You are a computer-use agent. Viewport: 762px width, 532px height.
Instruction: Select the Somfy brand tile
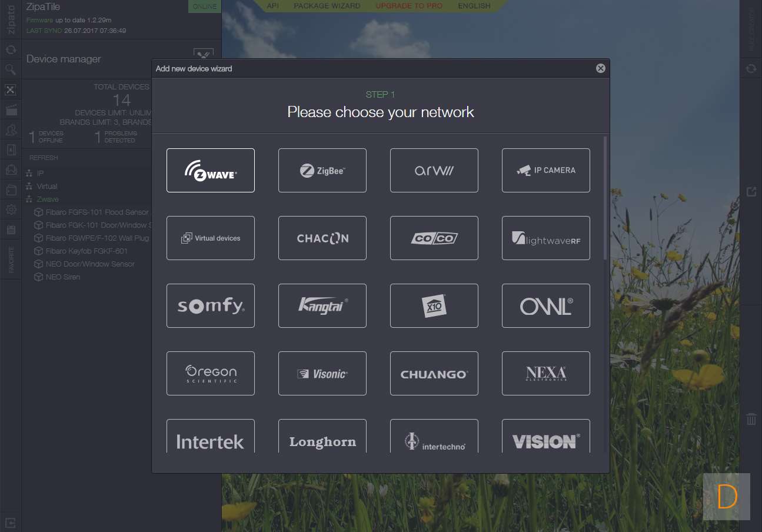(211, 305)
